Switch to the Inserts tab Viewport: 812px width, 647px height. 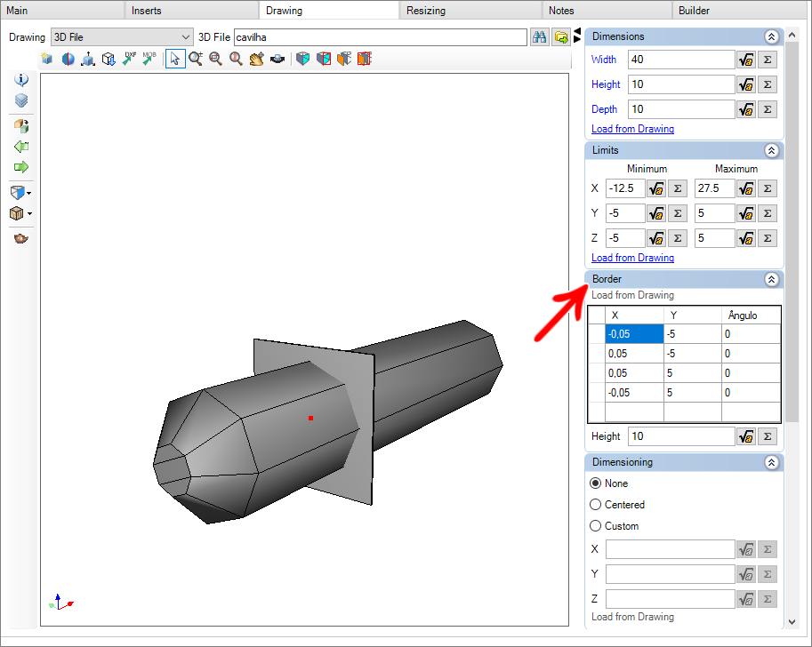(x=191, y=11)
